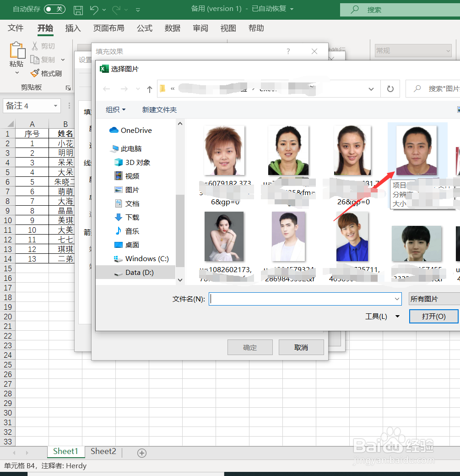This screenshot has height=476, width=460.
Task: Click the 粘贴 clipboard icon
Action: (17, 50)
